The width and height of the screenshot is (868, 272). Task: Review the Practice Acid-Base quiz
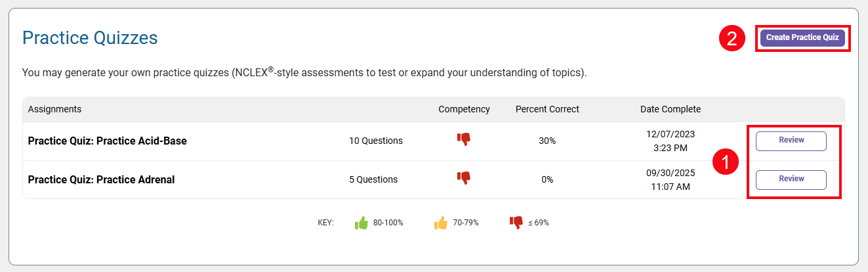pyautogui.click(x=791, y=141)
